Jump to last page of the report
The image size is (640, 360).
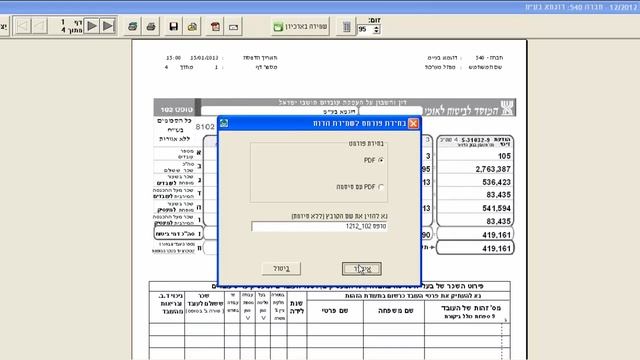click(108, 26)
